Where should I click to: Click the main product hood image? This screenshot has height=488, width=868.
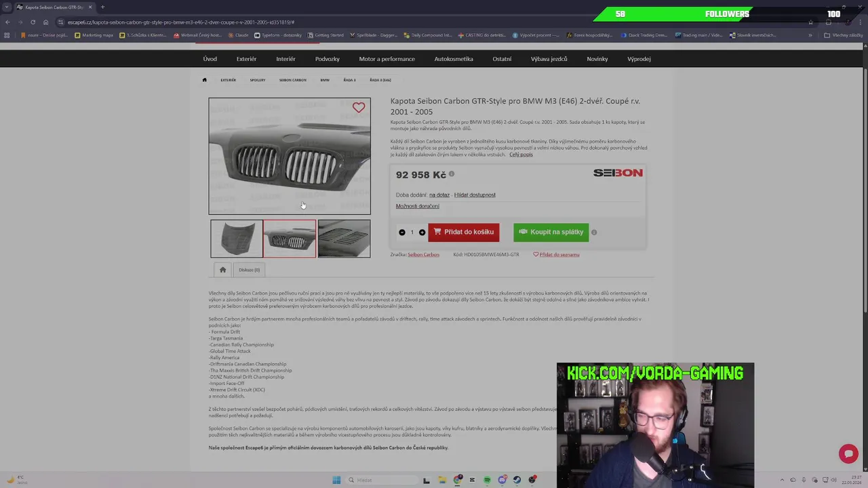point(290,156)
